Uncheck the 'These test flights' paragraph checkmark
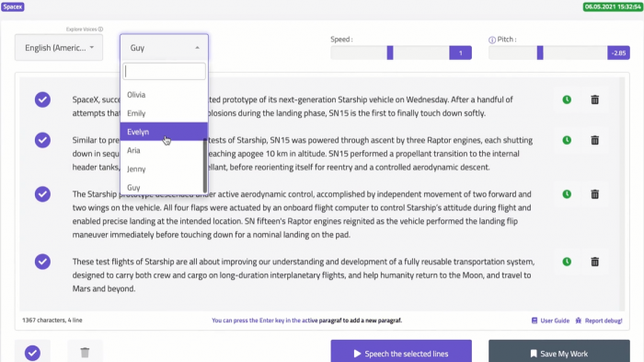The height and width of the screenshot is (362, 644). pos(42,262)
